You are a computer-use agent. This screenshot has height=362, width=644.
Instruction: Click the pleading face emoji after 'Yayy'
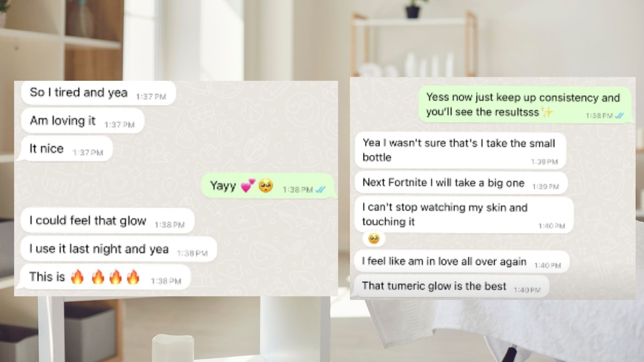266,185
